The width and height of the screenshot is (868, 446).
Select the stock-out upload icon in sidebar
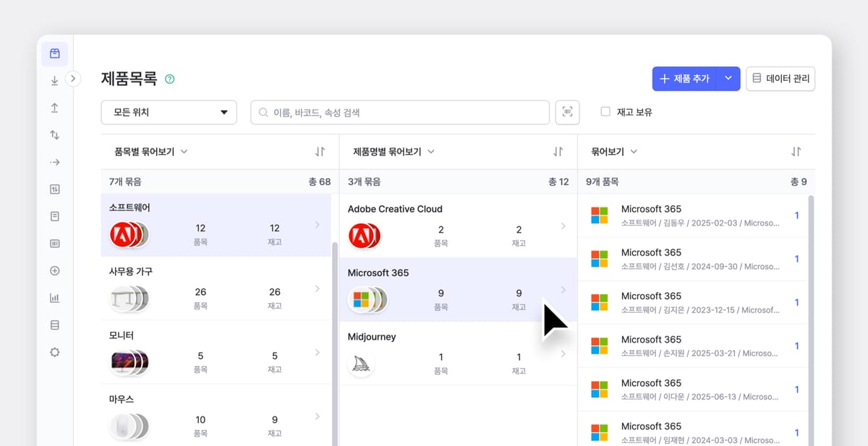(x=54, y=107)
